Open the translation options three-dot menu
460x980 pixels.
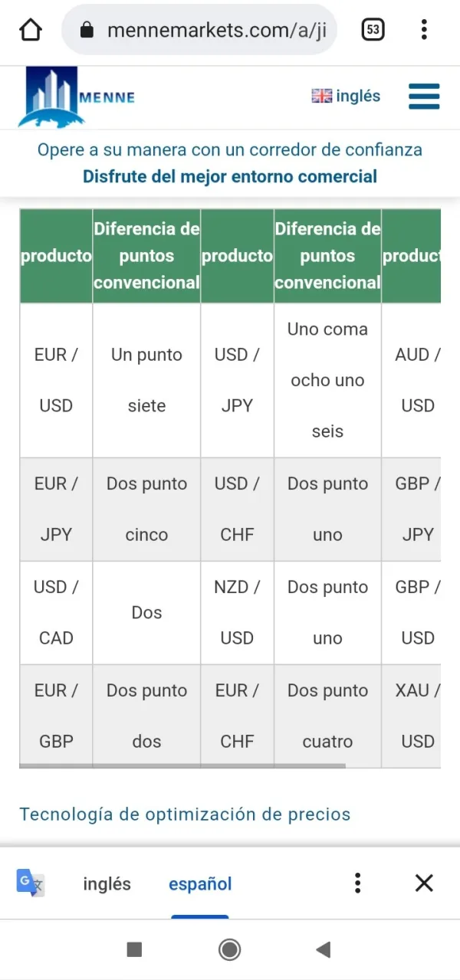point(357,883)
